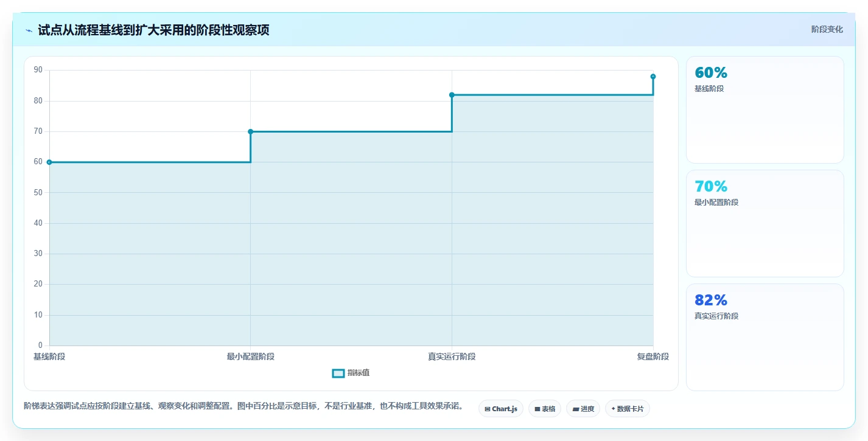Select the 进度 tag chip
868x441 pixels.
[x=583, y=409]
